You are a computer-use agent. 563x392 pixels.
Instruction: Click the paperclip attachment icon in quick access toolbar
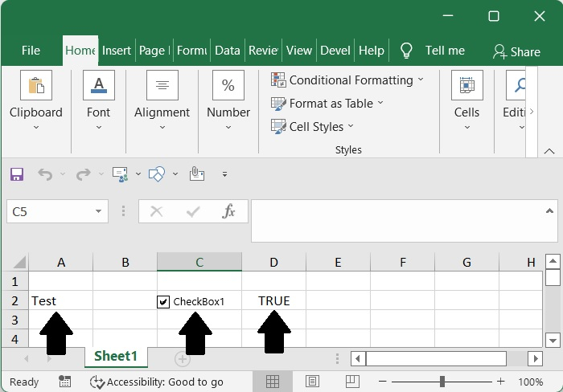(x=196, y=174)
